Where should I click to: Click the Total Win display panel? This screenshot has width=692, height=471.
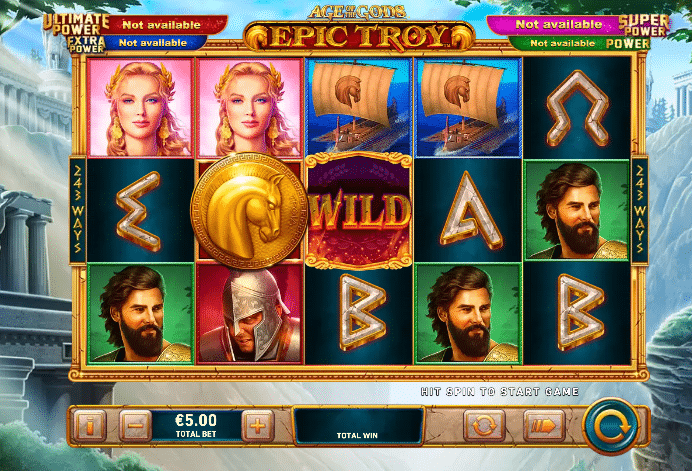coord(358,426)
